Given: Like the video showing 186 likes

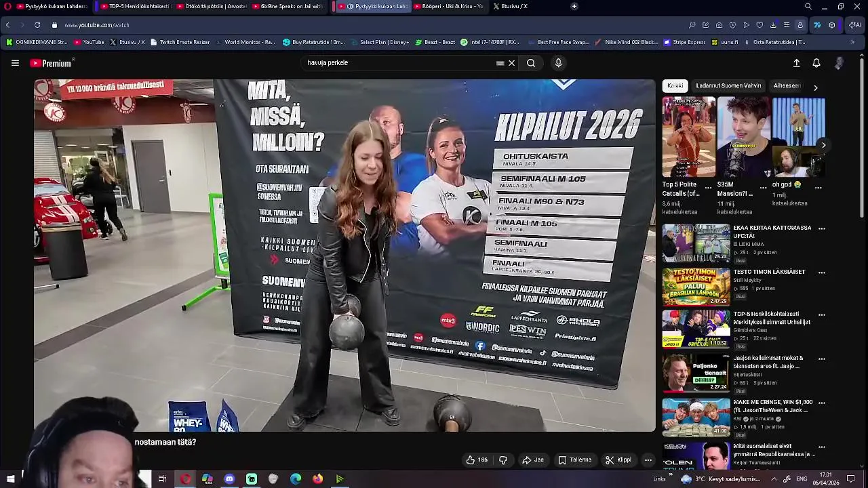Looking at the screenshot, I should coord(477,460).
